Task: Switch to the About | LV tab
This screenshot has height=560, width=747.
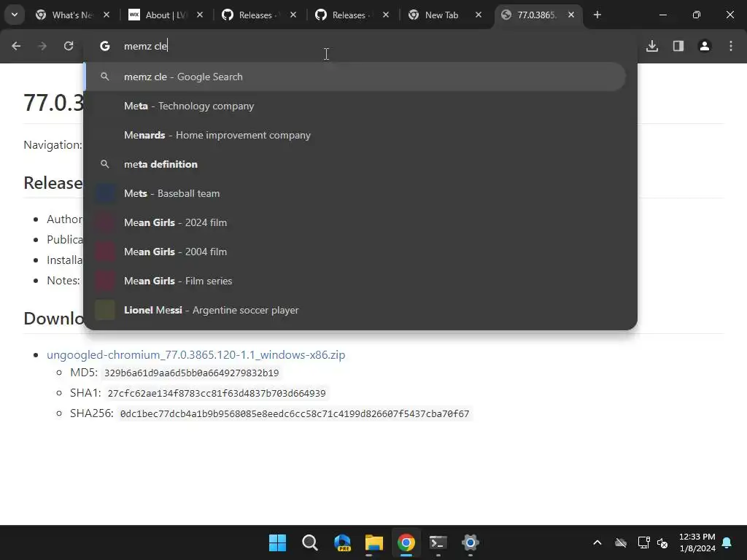Action: tap(166, 15)
